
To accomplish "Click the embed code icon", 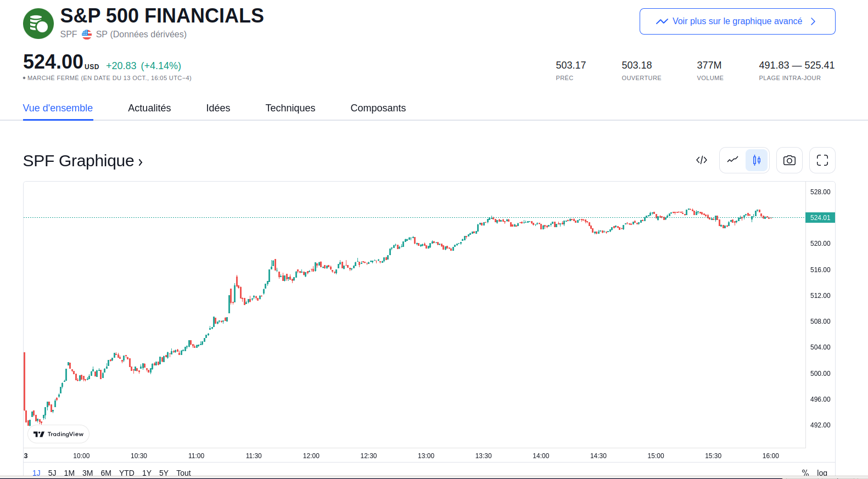I will click(x=701, y=160).
